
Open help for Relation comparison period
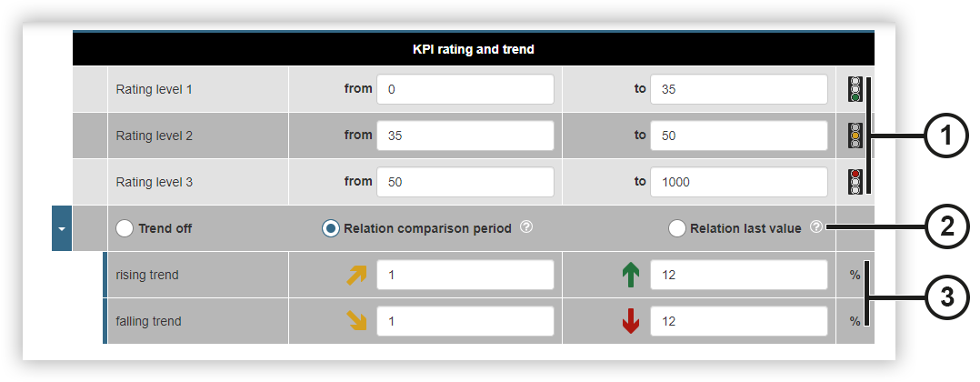pyautogui.click(x=526, y=227)
